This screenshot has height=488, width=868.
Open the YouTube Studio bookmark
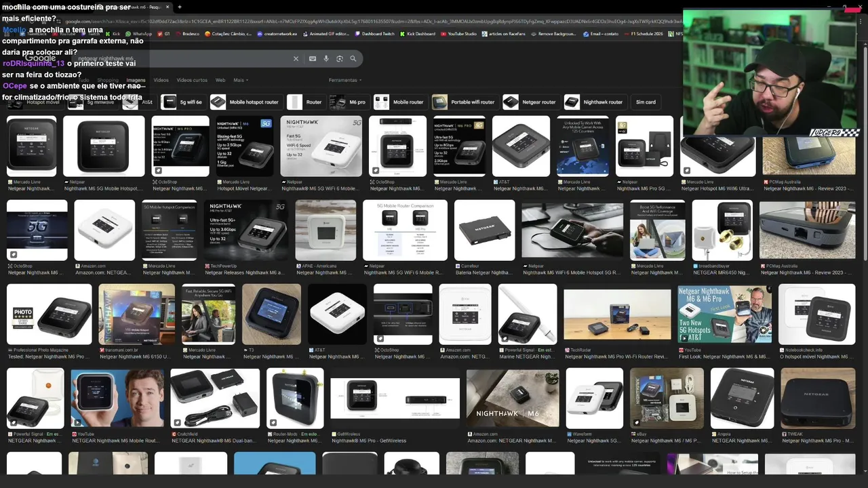click(458, 33)
